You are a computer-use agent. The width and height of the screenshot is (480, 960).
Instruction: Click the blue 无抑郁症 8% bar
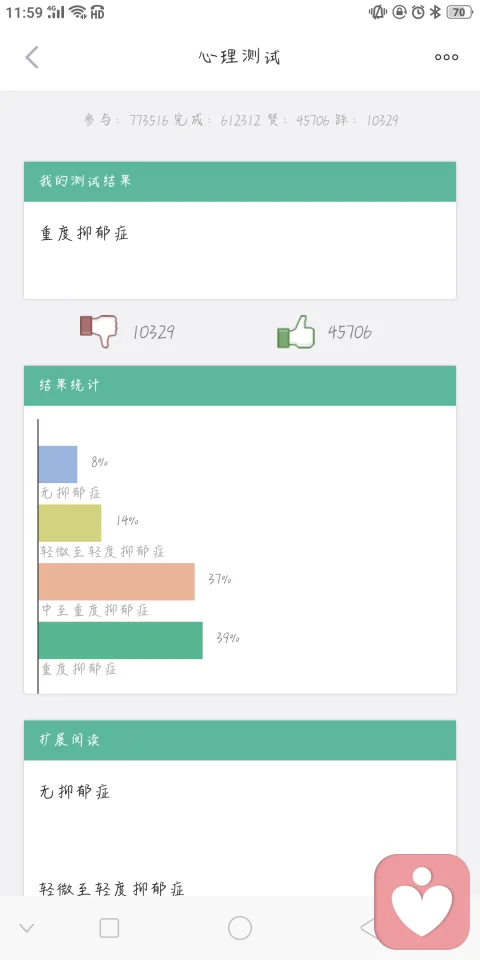coord(58,464)
